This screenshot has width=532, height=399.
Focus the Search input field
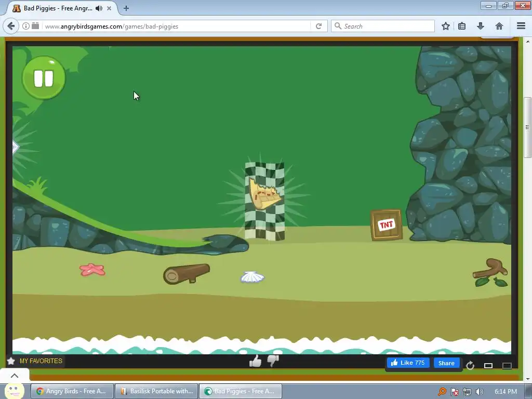pos(383,26)
